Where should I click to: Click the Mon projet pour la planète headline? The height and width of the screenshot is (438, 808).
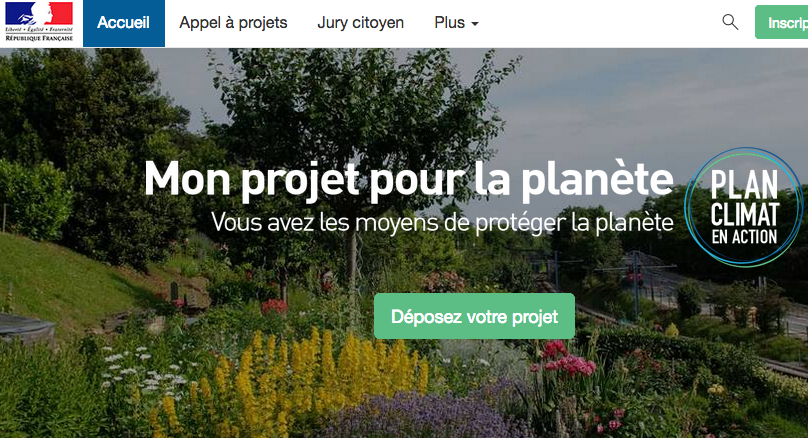point(409,180)
